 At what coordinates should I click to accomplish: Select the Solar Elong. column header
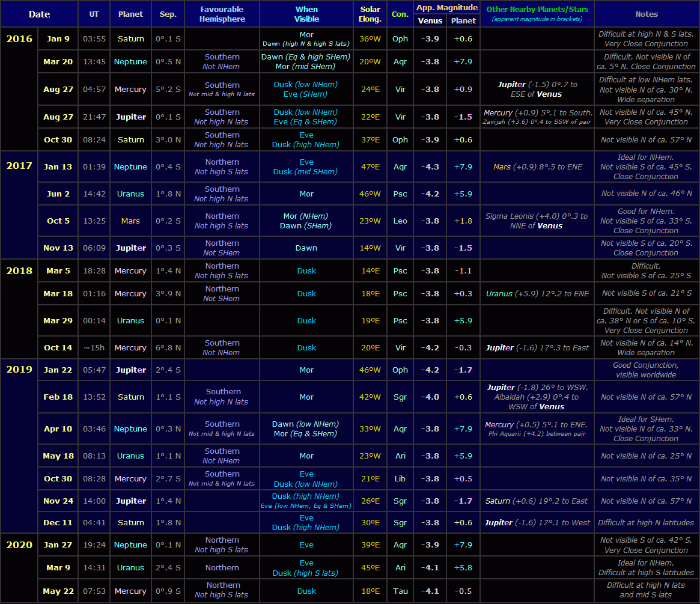point(370,14)
